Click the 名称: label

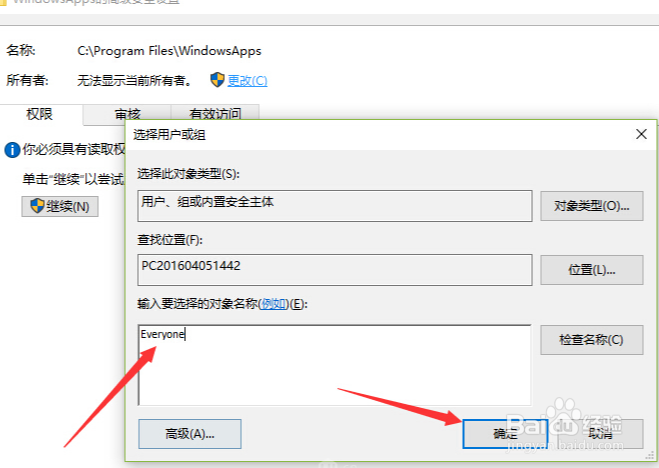(x=21, y=51)
